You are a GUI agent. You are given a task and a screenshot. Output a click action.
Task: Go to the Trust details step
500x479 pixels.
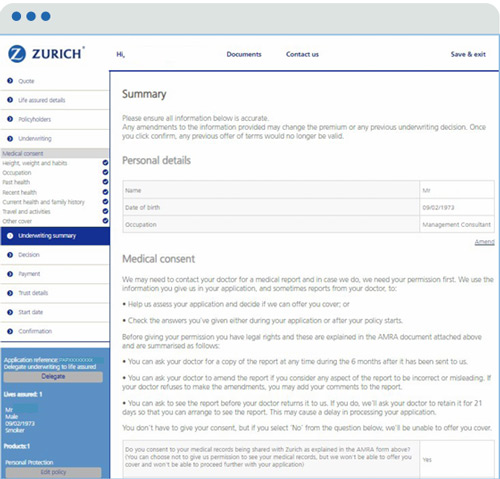point(55,293)
